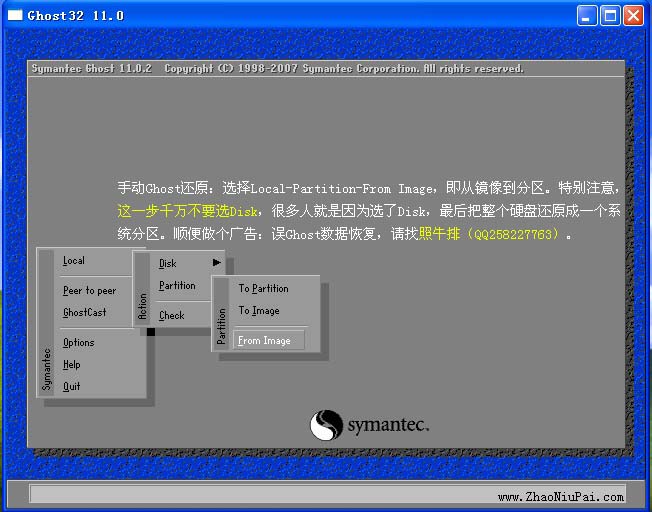652x512 pixels.
Task: Choose Disk in Action submenu
Action: [168, 264]
